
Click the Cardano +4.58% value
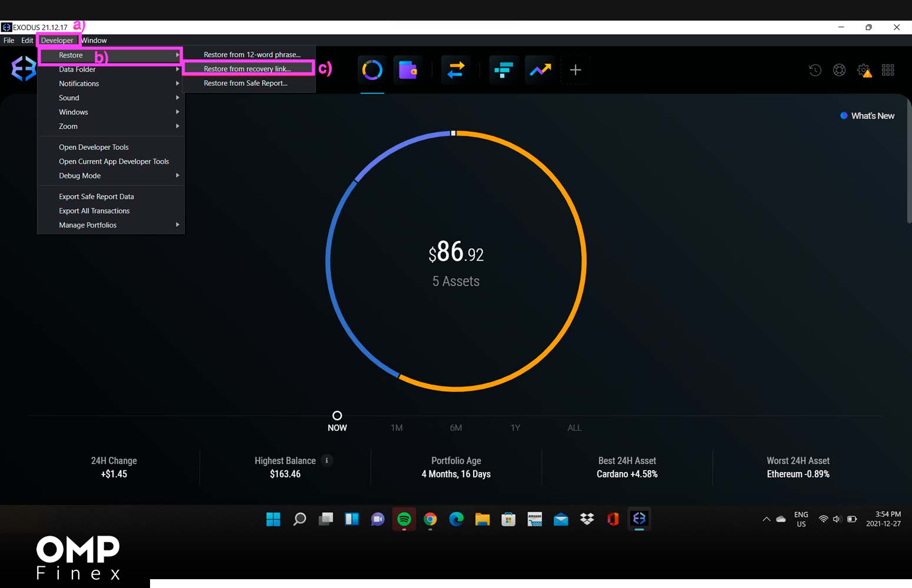pyautogui.click(x=627, y=474)
